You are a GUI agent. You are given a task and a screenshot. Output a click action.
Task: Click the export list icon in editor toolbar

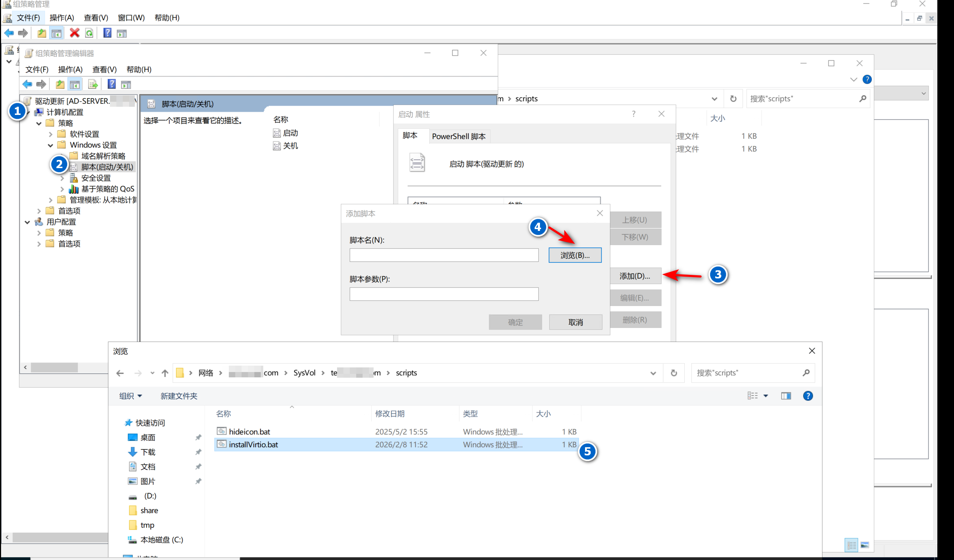[x=93, y=84]
